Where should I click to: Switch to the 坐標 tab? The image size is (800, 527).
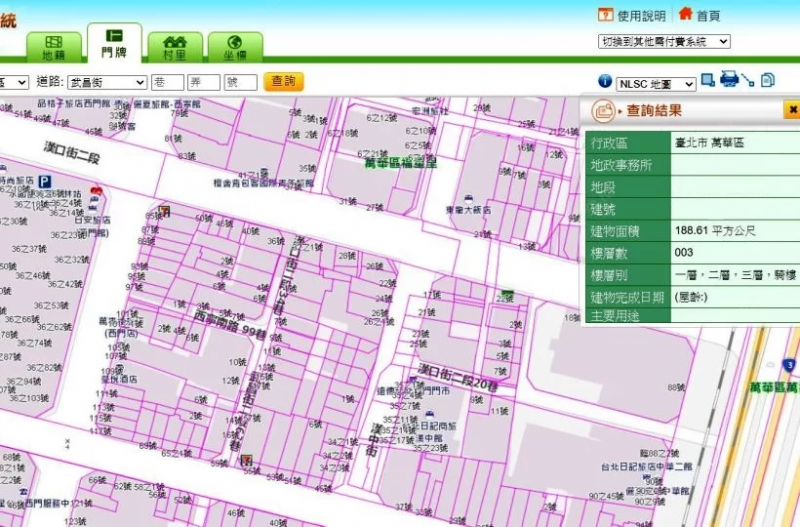pos(235,47)
